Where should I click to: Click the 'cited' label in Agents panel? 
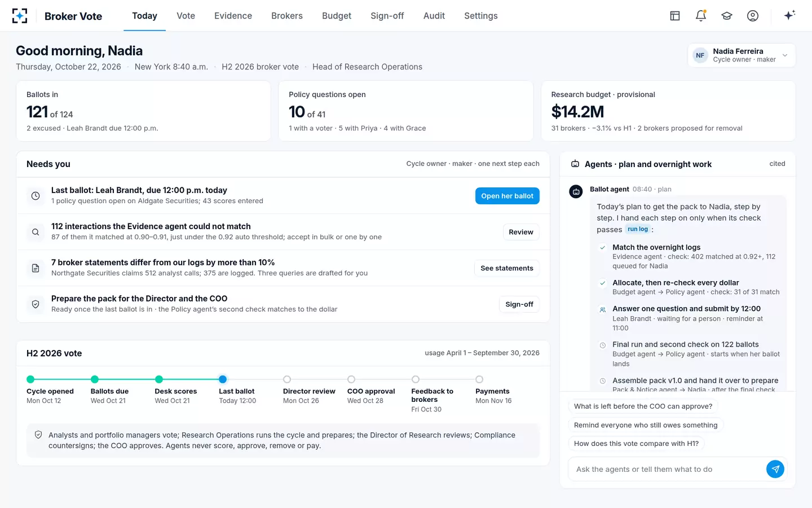pyautogui.click(x=777, y=164)
